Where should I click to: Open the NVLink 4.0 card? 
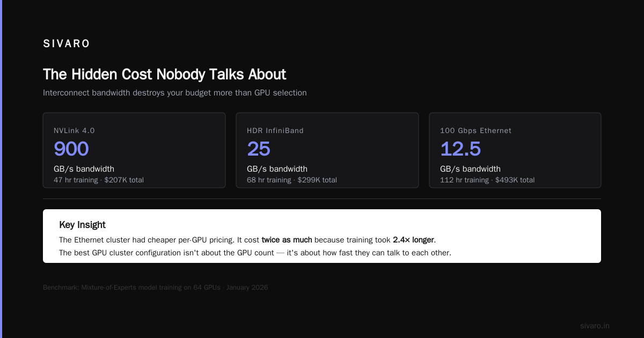(134, 150)
